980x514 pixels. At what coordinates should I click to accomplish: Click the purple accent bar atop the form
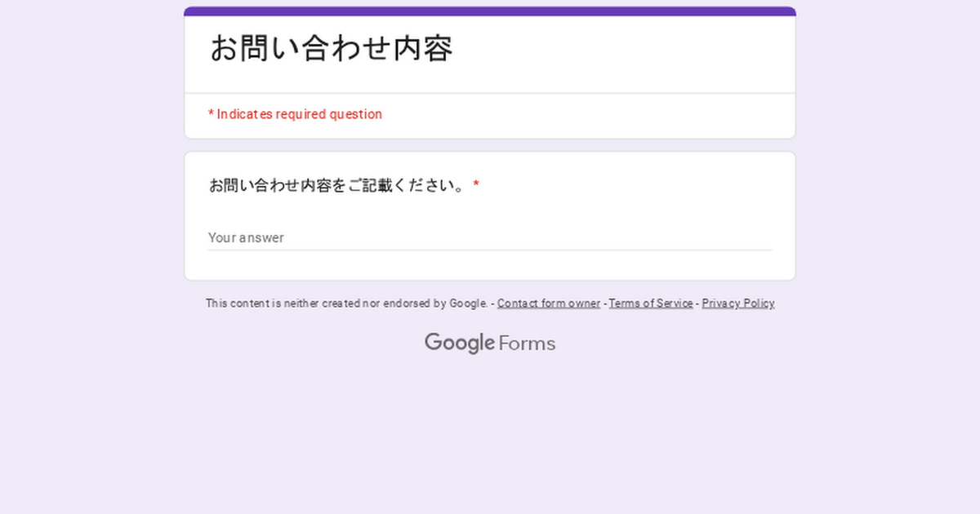click(490, 11)
